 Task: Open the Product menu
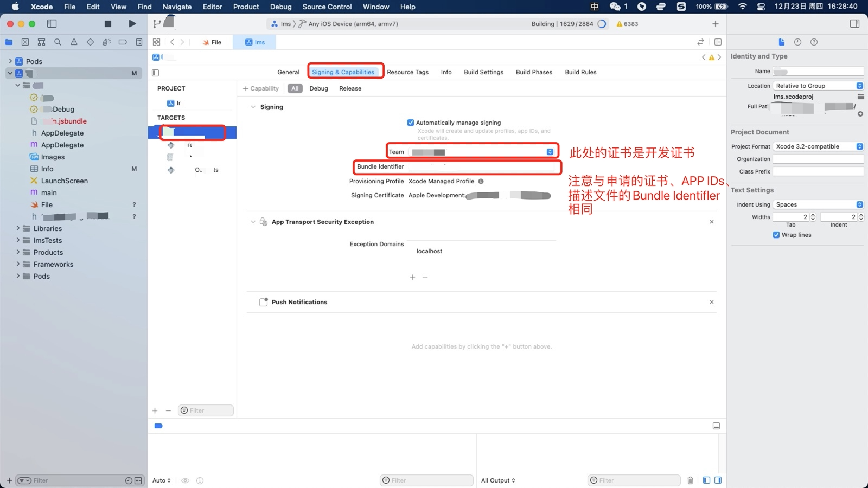246,7
